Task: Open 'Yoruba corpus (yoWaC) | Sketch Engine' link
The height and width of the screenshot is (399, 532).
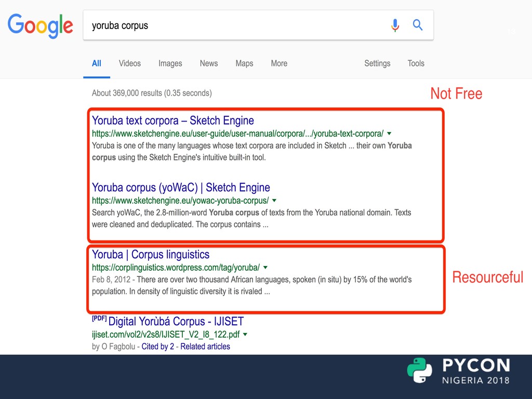Action: (181, 188)
